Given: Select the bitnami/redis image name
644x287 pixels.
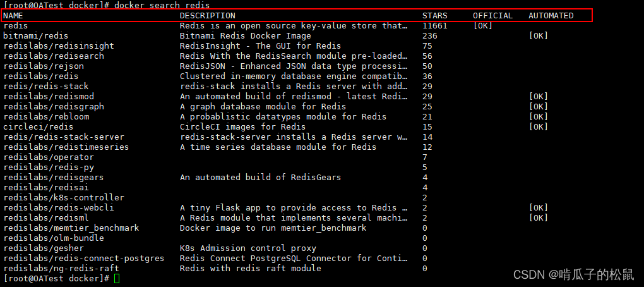Looking at the screenshot, I should 36,36.
